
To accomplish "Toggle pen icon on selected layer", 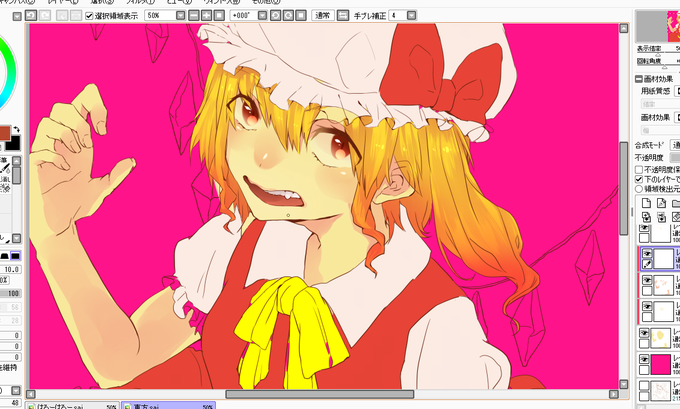I will tap(647, 264).
